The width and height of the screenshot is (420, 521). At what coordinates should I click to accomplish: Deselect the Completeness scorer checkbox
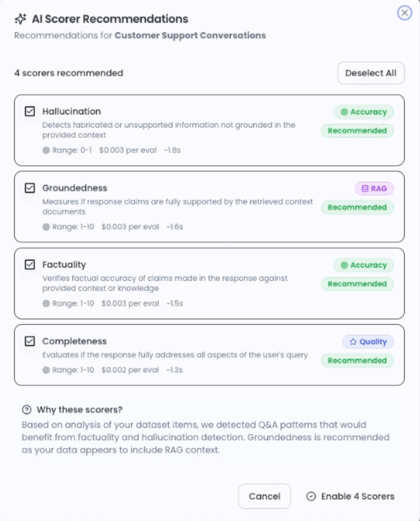coord(30,341)
